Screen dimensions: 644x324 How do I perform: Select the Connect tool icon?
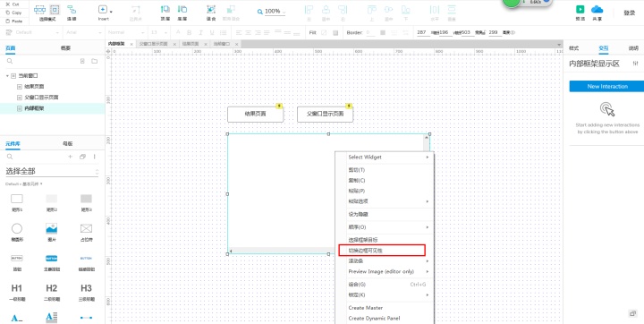pyautogui.click(x=72, y=9)
